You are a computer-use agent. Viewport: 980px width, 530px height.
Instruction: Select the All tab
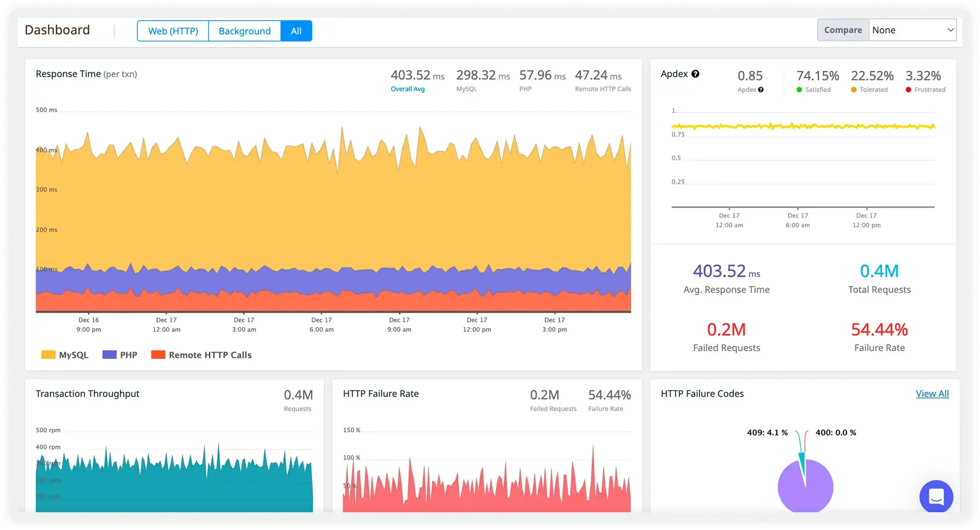click(296, 31)
